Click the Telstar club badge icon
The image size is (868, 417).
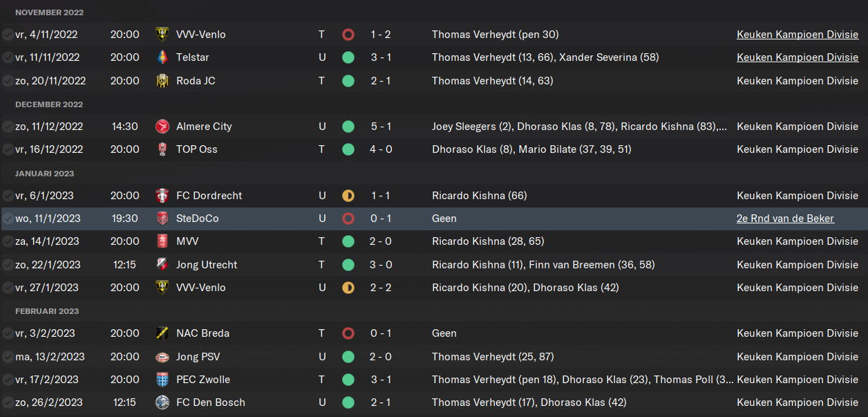point(162,57)
